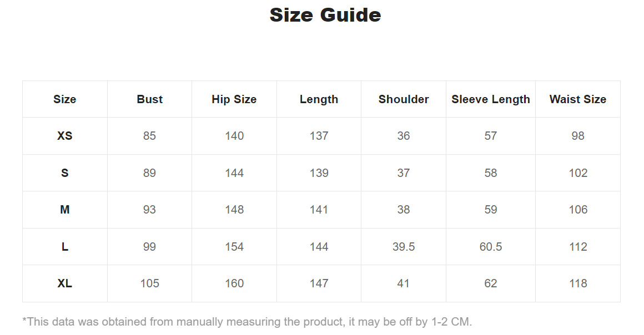
Task: Select the Bust column header
Action: coord(149,99)
